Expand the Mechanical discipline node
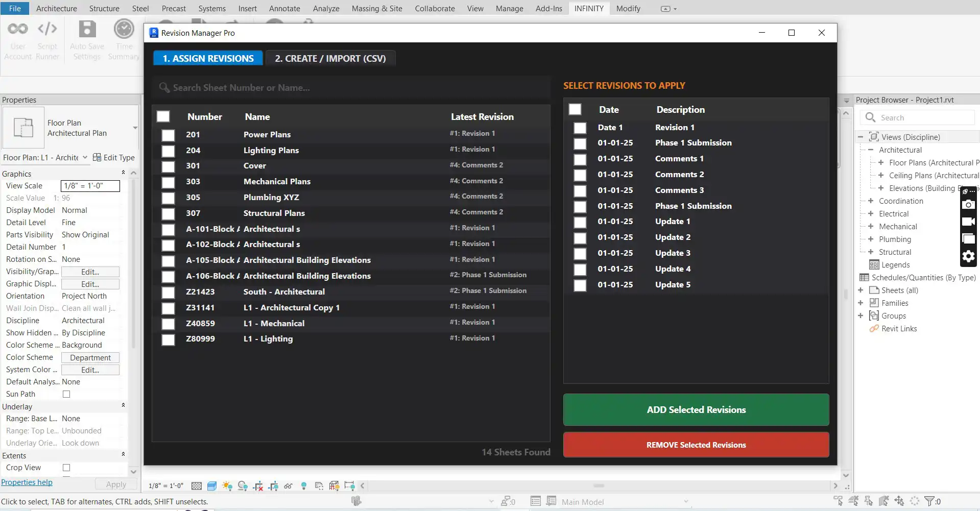The image size is (980, 511). tap(871, 227)
